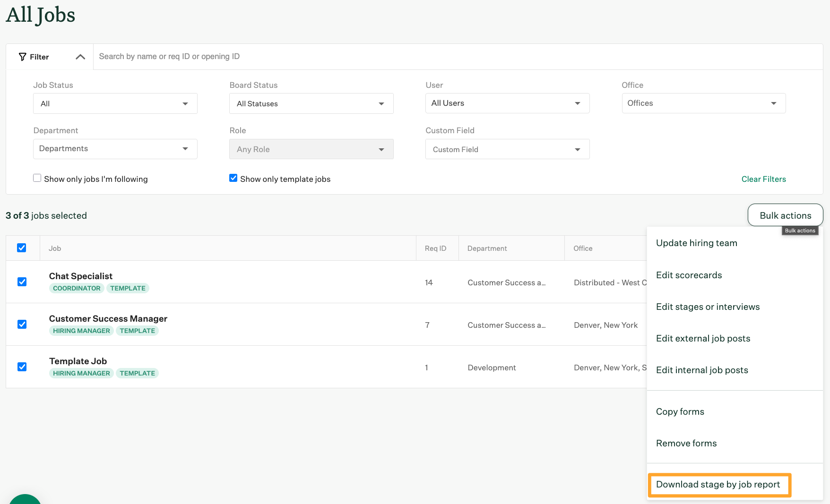
Task: Click the Bulk actions button
Action: pyautogui.click(x=785, y=215)
